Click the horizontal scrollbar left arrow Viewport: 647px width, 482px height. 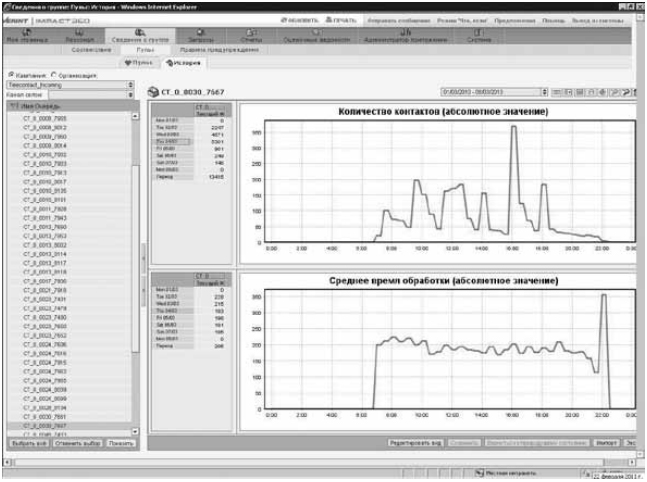coord(7,462)
